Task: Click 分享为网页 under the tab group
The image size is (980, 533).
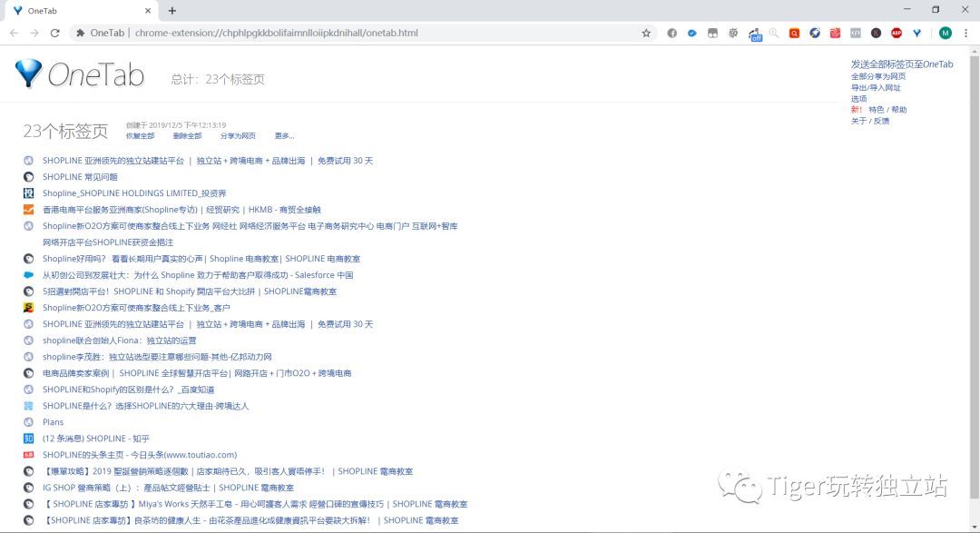Action: (x=238, y=136)
